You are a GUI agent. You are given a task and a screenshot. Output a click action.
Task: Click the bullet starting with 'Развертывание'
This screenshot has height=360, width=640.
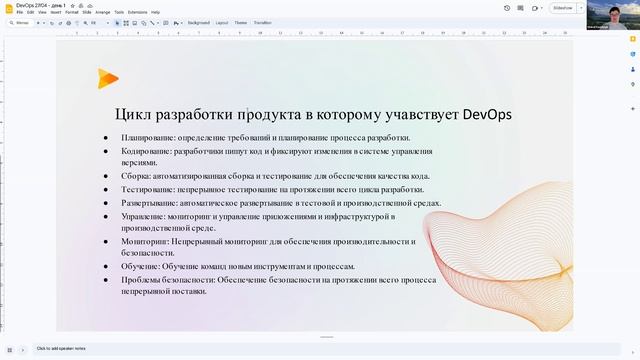point(281,203)
